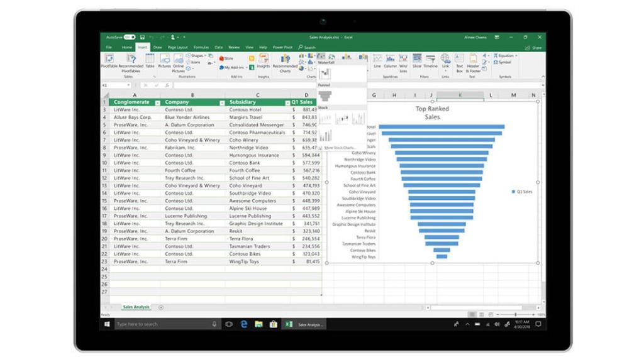Insert a Timeline filter
The image size is (644, 362).
[x=431, y=58]
